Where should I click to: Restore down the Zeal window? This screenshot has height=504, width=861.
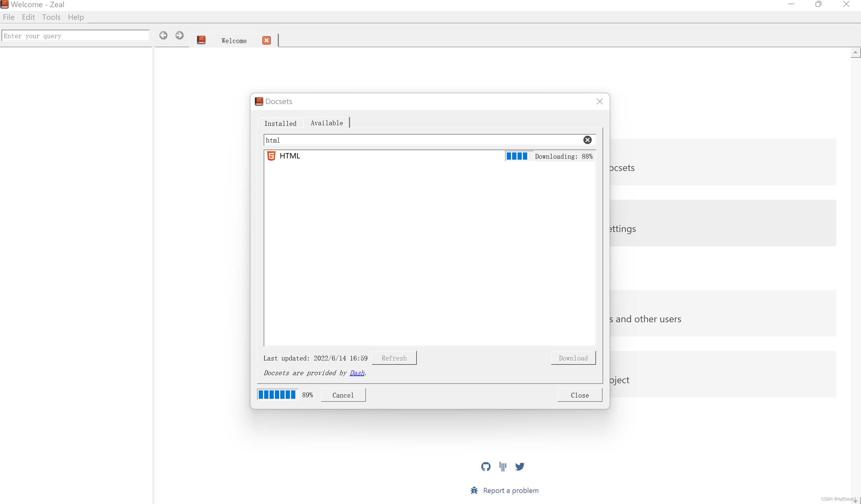[x=818, y=4]
